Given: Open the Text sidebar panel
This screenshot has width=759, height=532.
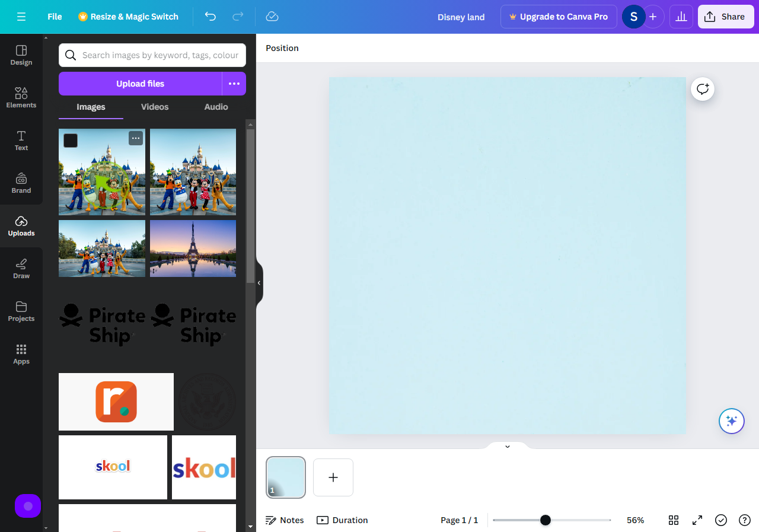Looking at the screenshot, I should coord(21,141).
